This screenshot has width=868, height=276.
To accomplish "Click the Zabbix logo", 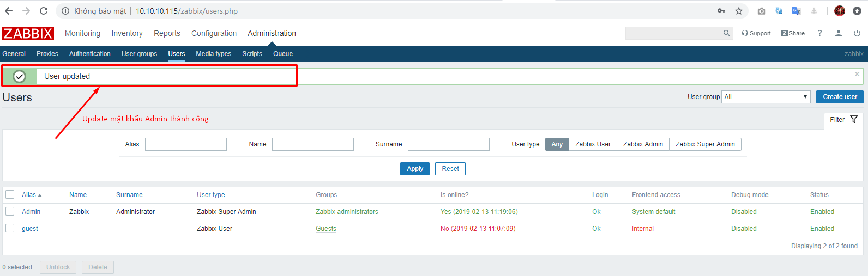I will pos(28,33).
